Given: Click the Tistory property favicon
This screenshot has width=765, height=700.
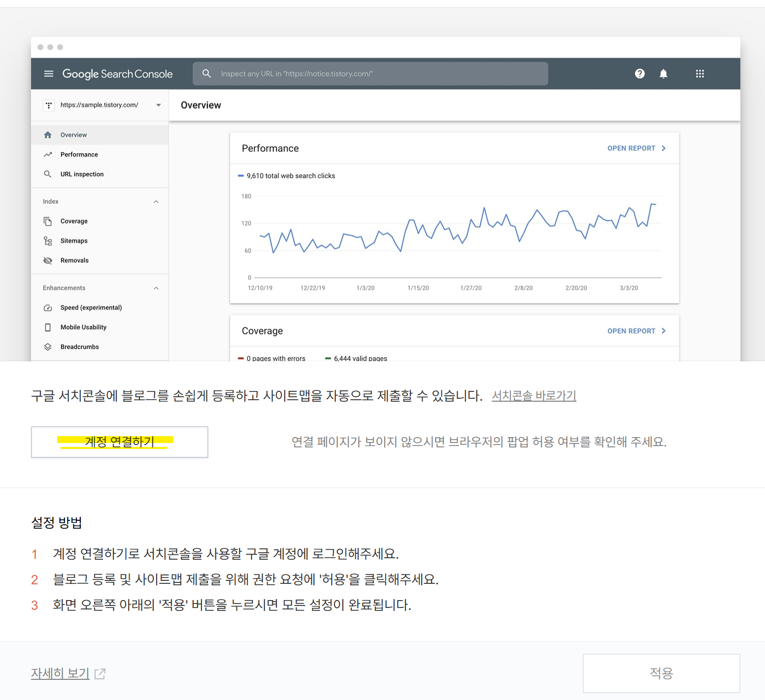Looking at the screenshot, I should click(x=49, y=105).
